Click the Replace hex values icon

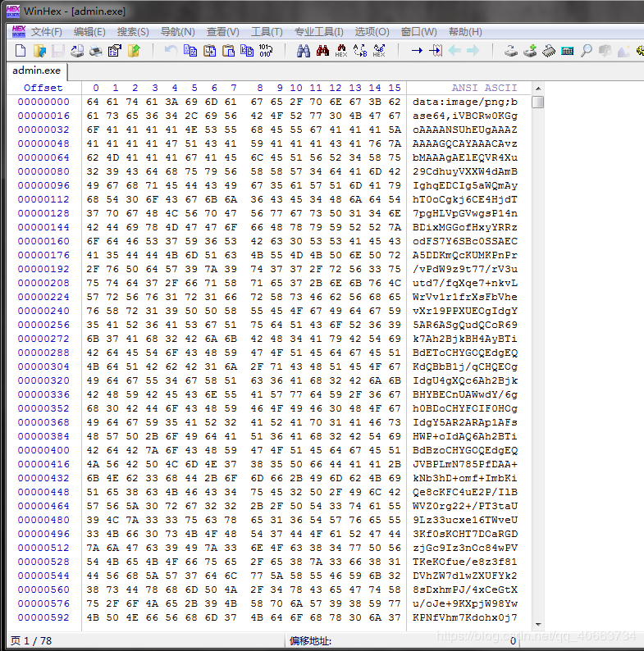pyautogui.click(x=379, y=51)
